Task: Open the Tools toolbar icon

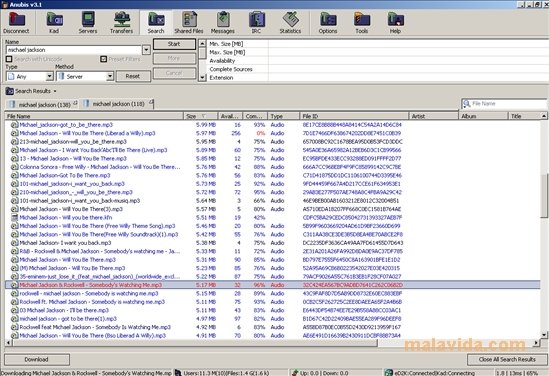Action: click(x=362, y=22)
